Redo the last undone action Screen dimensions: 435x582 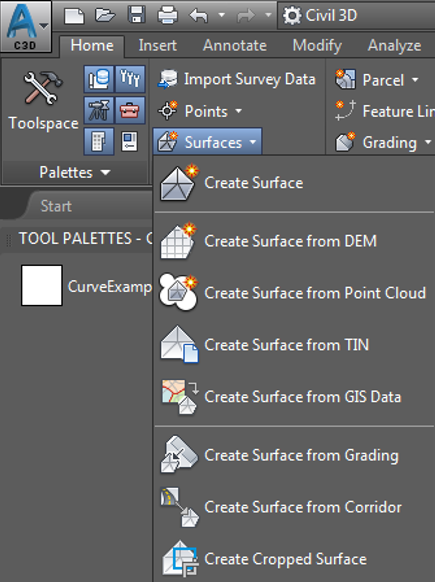pos(246,16)
